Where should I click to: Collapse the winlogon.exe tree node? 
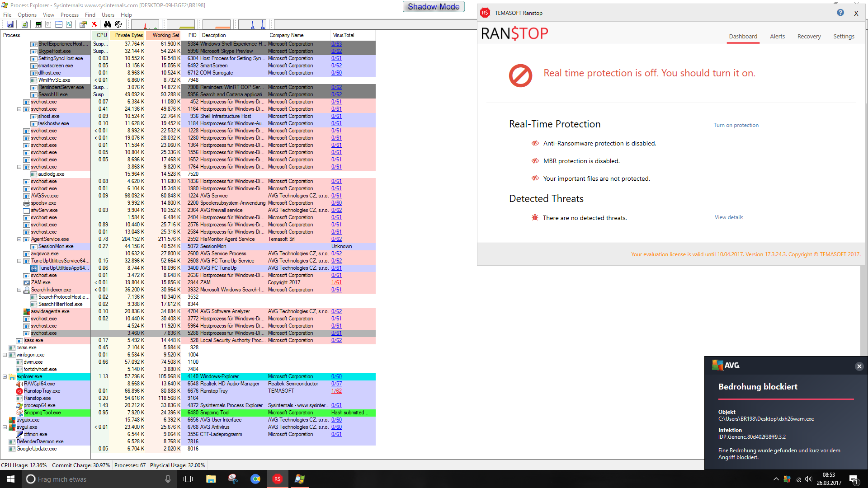(x=5, y=355)
